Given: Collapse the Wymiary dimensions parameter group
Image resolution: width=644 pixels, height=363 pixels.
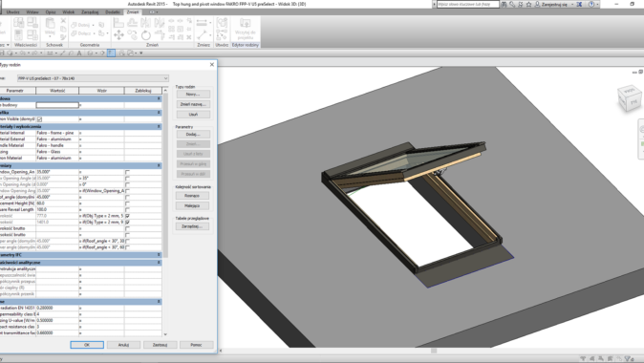Looking at the screenshot, I should coord(159,165).
